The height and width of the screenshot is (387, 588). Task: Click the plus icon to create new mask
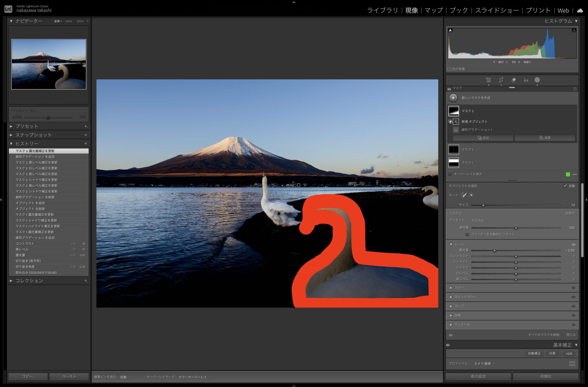click(x=453, y=98)
